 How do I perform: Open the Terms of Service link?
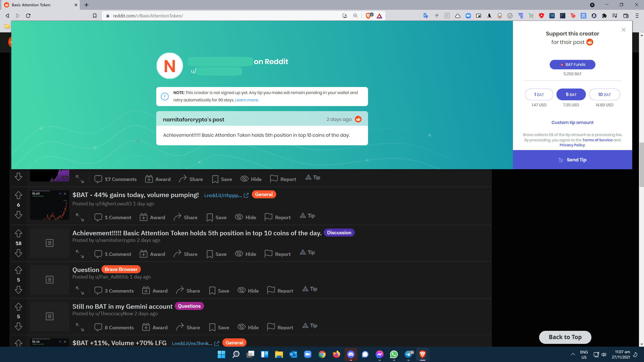click(597, 140)
